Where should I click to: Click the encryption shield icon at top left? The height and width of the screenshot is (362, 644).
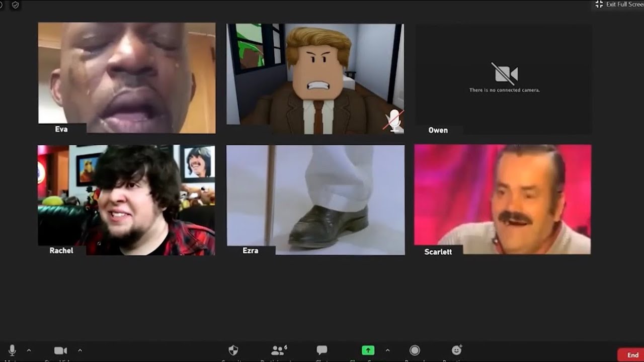coord(15,5)
